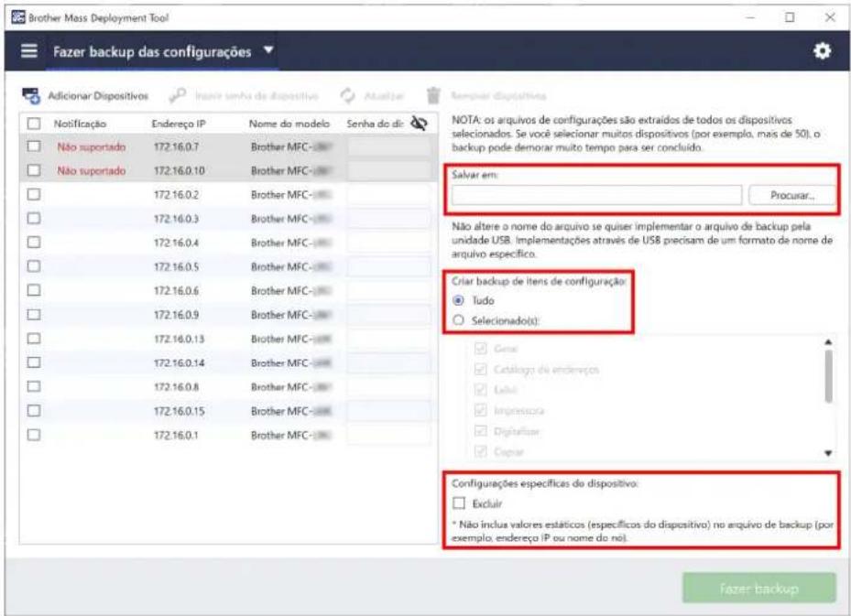
Task: Check the device 172.16.0.9 checkbox
Action: pos(34,315)
